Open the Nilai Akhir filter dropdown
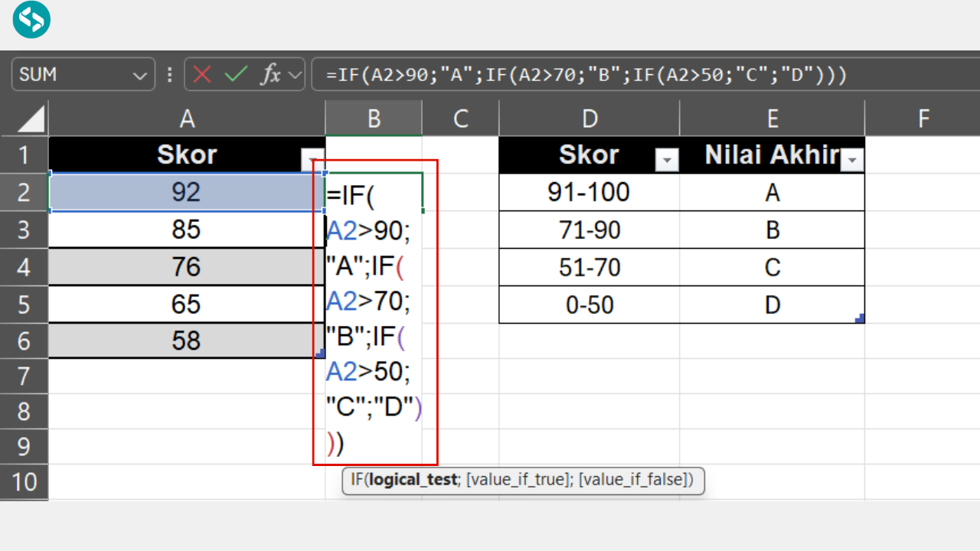980x551 pixels. 852,158
